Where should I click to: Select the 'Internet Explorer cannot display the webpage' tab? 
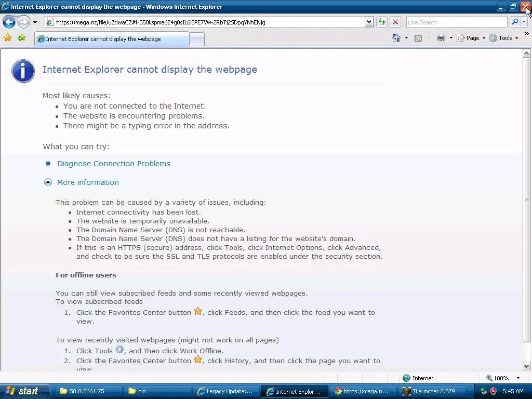(x=112, y=39)
